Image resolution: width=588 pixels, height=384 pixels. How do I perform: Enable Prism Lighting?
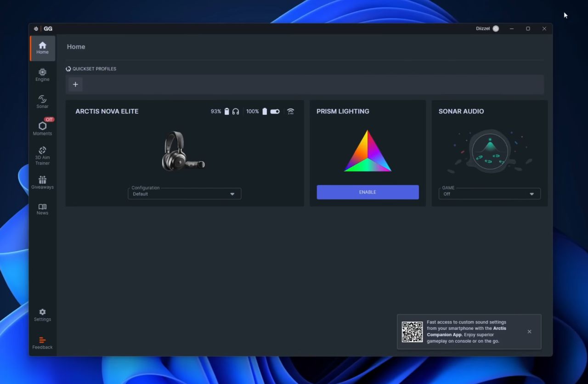[x=367, y=192]
